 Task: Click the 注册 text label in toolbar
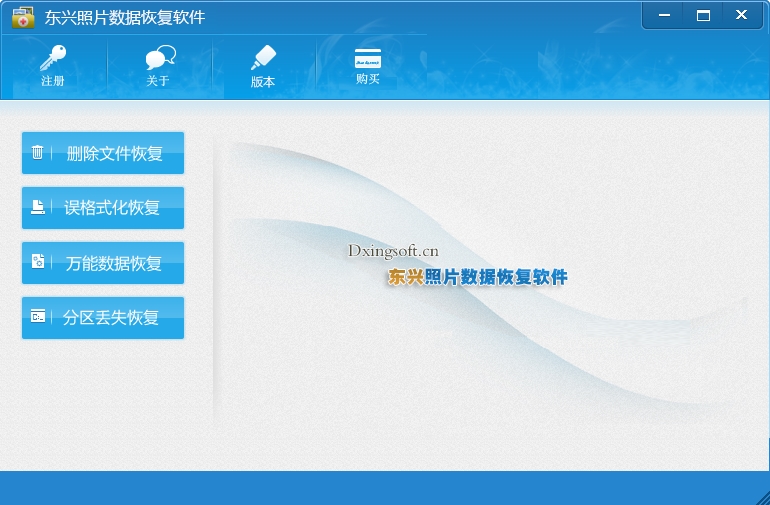tap(53, 81)
